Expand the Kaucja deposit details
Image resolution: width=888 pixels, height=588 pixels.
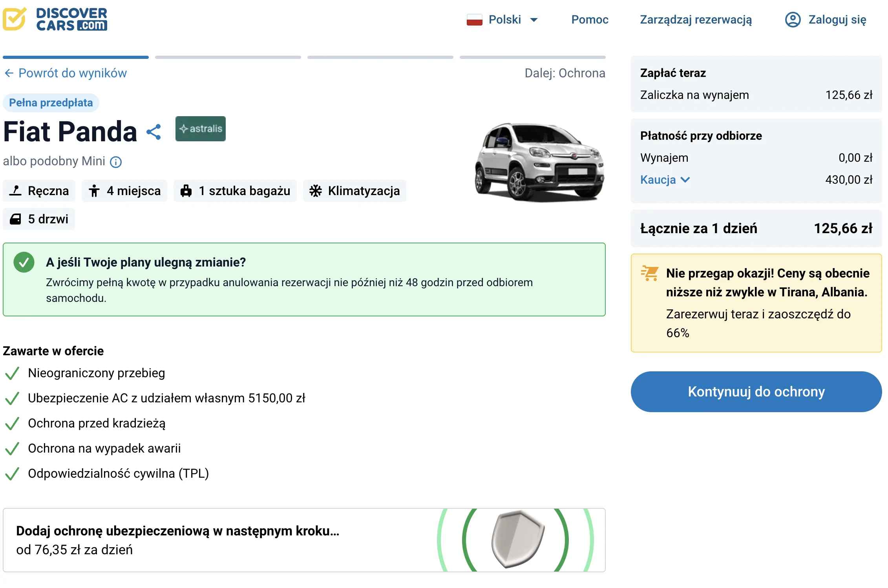665,180
